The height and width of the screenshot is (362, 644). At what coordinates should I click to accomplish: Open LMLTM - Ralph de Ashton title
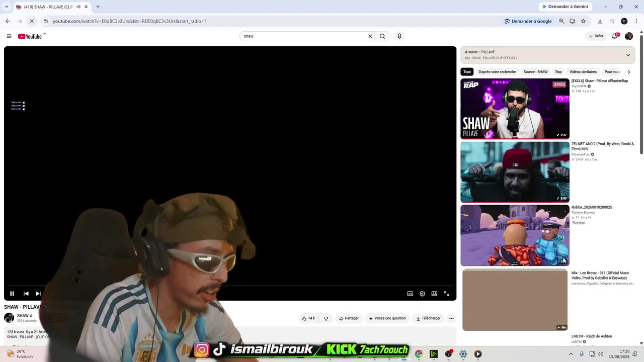[592, 336]
